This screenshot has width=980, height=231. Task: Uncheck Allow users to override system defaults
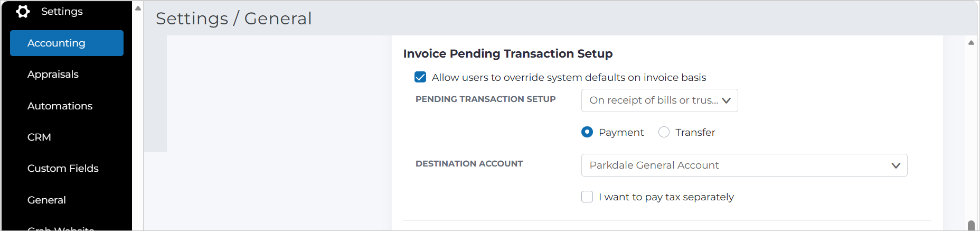pyautogui.click(x=420, y=77)
